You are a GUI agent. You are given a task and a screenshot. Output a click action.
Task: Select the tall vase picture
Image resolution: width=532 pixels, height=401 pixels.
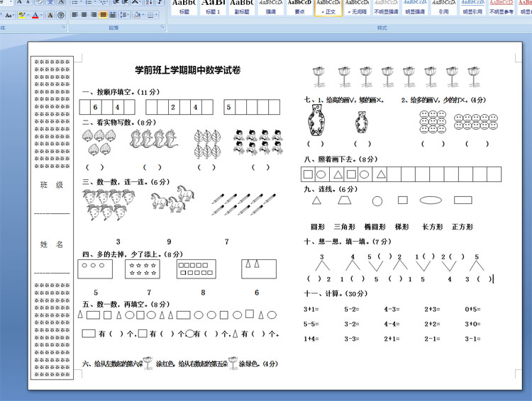point(316,120)
